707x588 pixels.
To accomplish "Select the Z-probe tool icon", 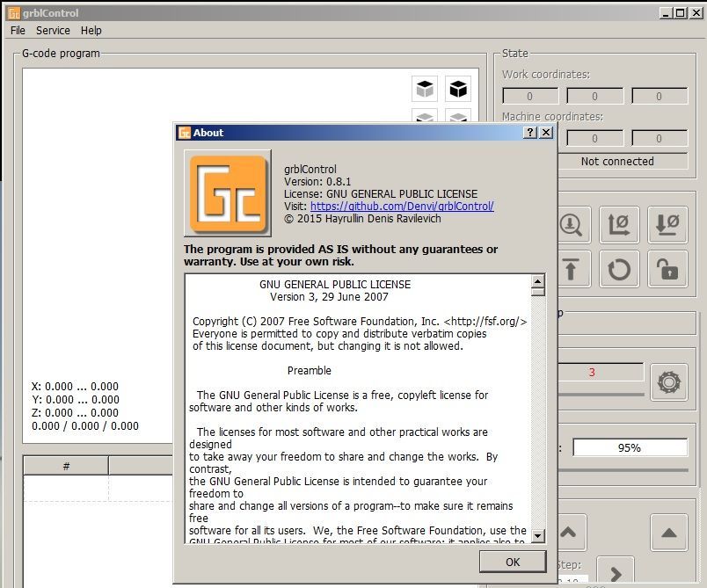I will point(572,224).
